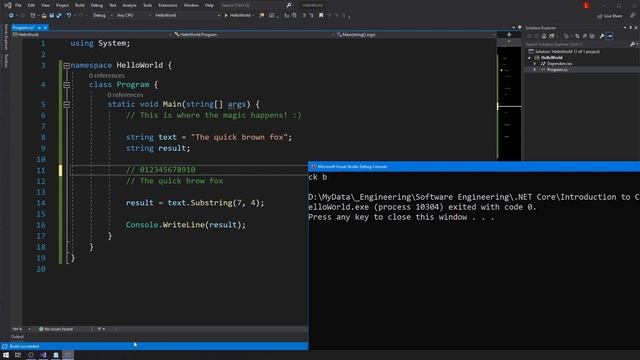
Task: Auto-hide the Solution Explorer with pin icon
Action: (x=630, y=28)
